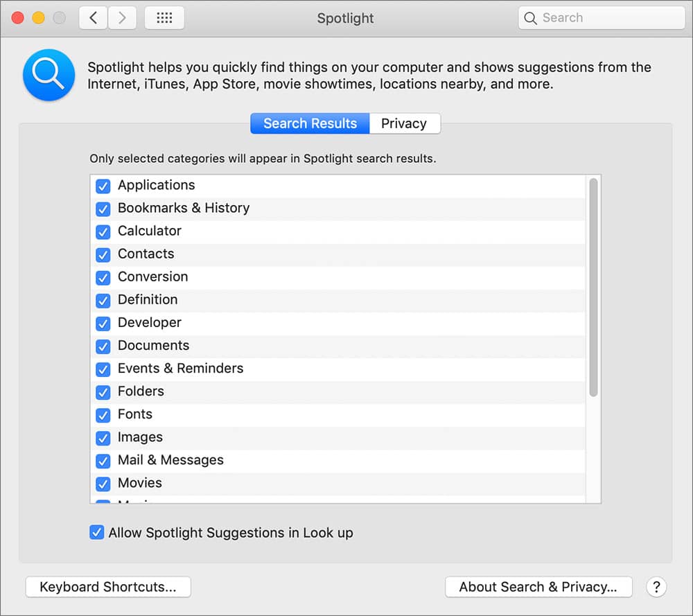The image size is (693, 616).
Task: Click the large Spotlight magnifying glass icon
Action: pyautogui.click(x=49, y=75)
